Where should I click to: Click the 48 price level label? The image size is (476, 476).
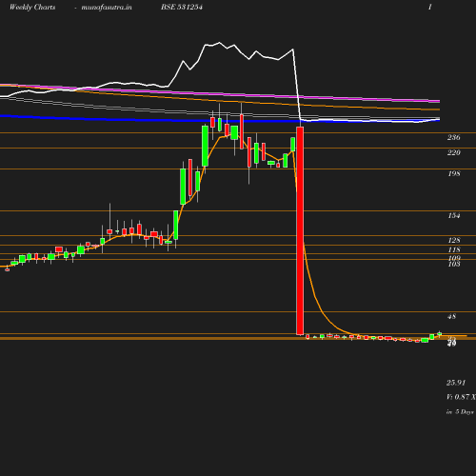coord(451,316)
